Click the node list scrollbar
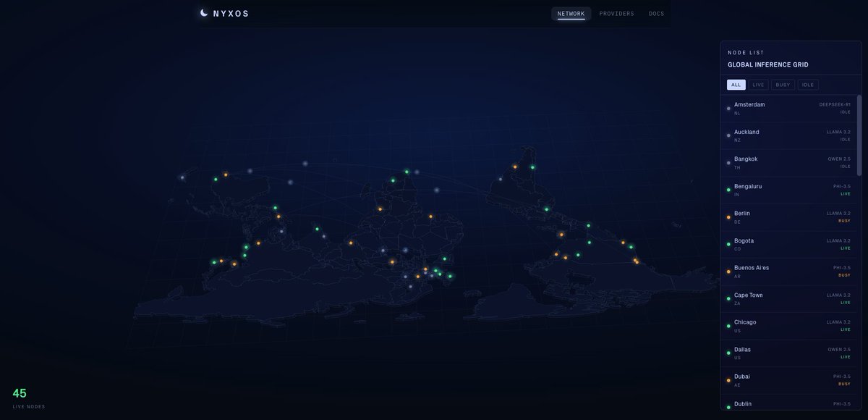 point(859,135)
